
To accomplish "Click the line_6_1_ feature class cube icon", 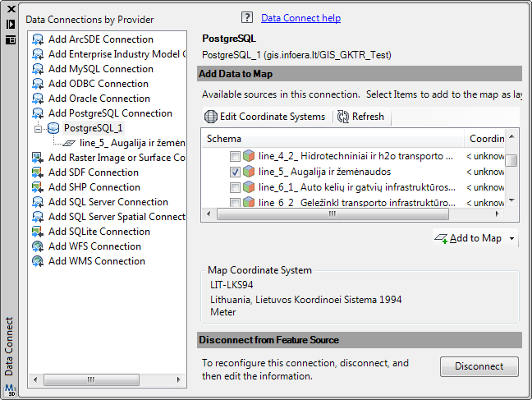I will point(249,187).
